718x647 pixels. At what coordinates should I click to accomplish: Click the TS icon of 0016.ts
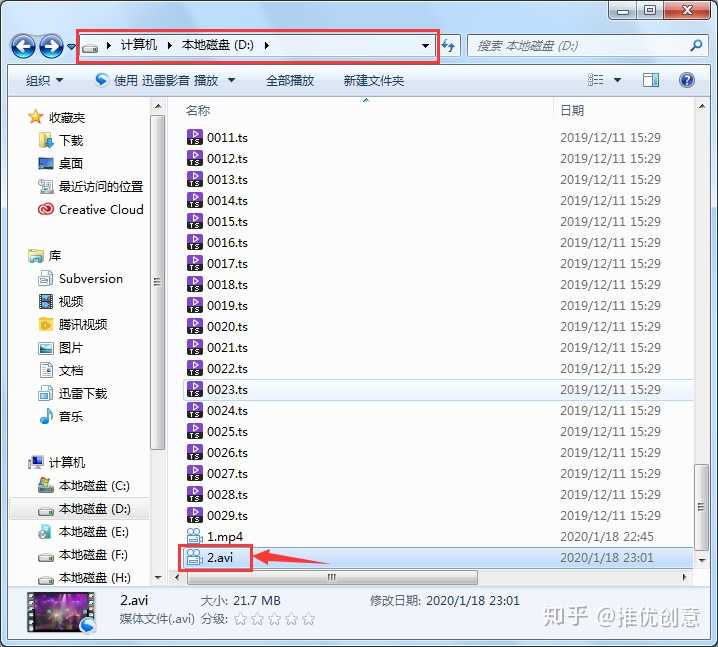coord(195,242)
